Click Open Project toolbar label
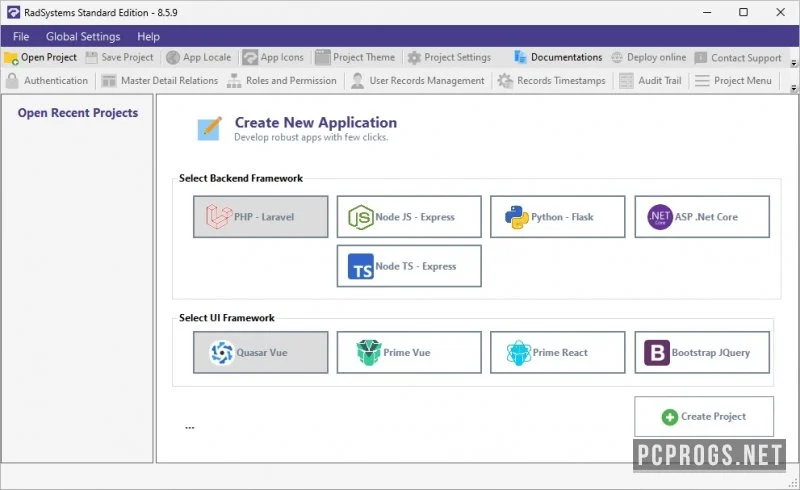The width and height of the screenshot is (800, 490). coord(49,58)
